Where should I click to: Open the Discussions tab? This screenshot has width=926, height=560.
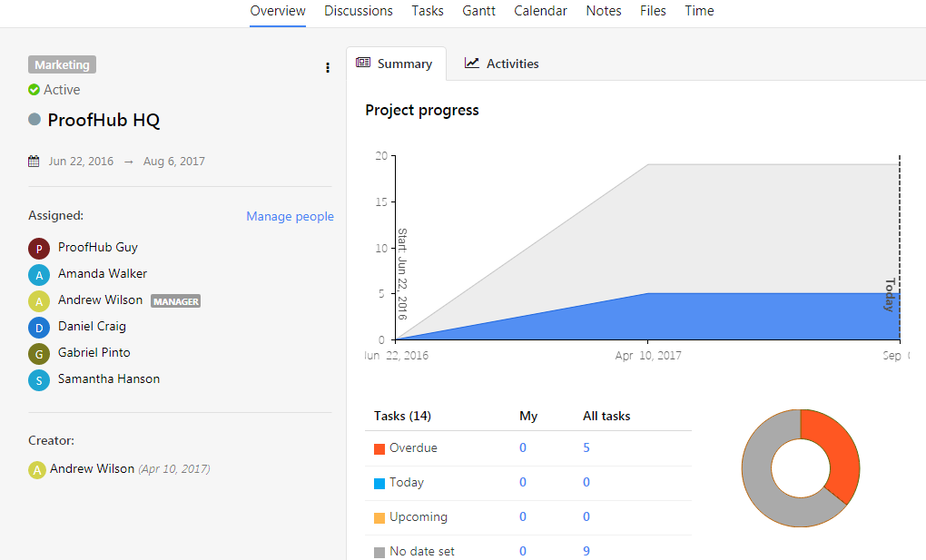[358, 11]
